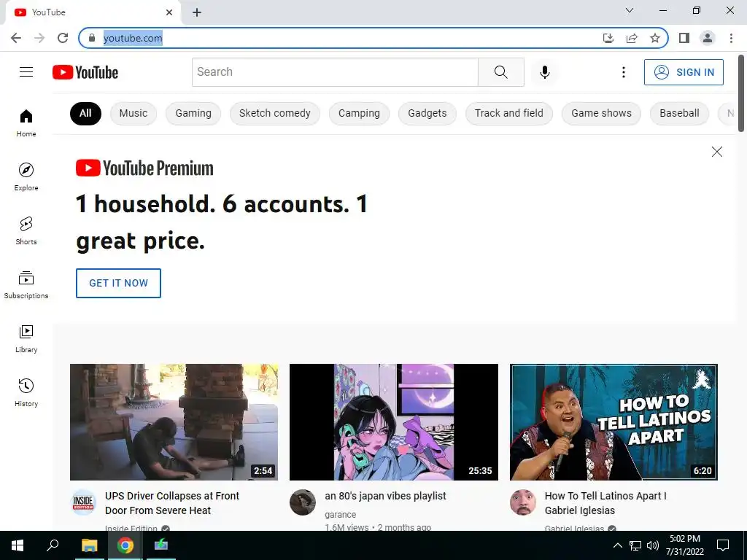Click the install app icon in address bar
The width and height of the screenshot is (747, 560).
click(x=608, y=38)
